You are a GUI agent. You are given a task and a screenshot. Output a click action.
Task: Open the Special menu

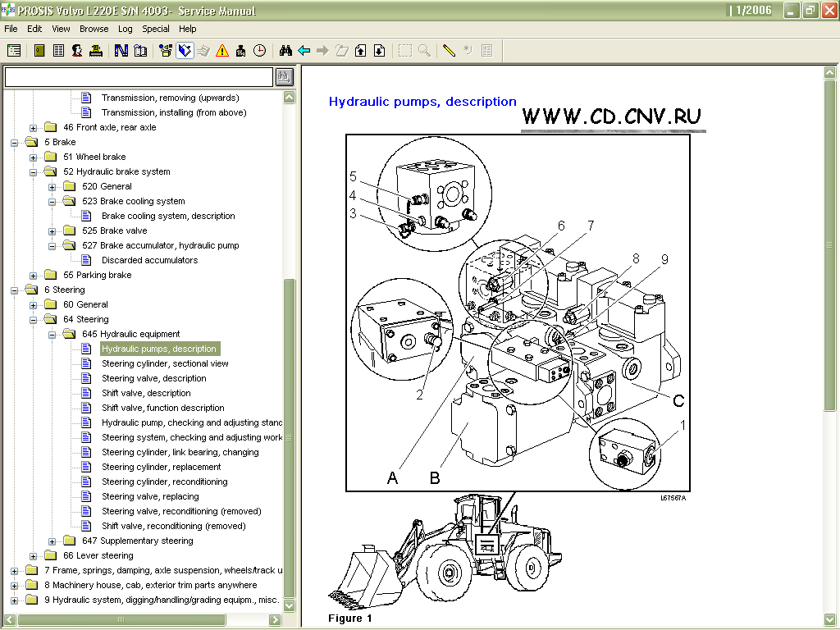point(155,29)
